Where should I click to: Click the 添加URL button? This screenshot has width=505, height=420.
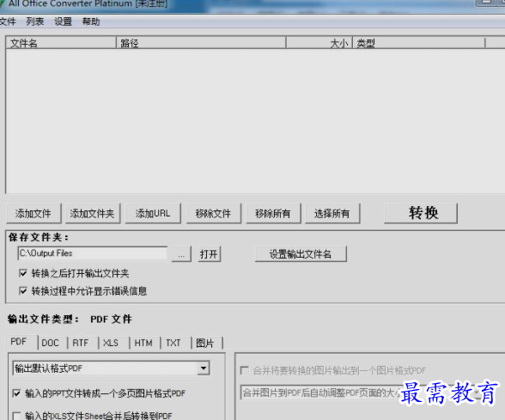[153, 213]
